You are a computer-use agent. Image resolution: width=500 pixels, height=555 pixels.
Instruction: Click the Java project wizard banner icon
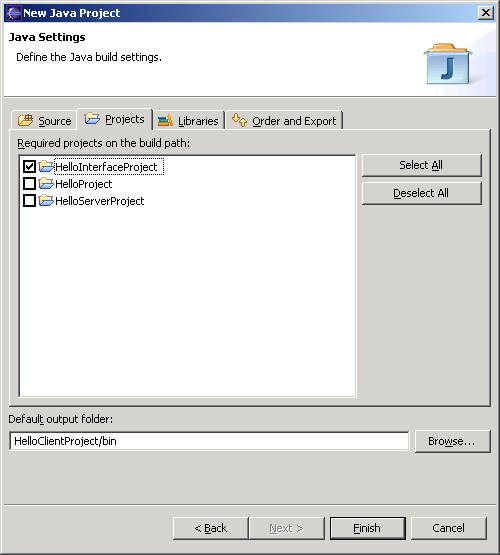tap(448, 64)
